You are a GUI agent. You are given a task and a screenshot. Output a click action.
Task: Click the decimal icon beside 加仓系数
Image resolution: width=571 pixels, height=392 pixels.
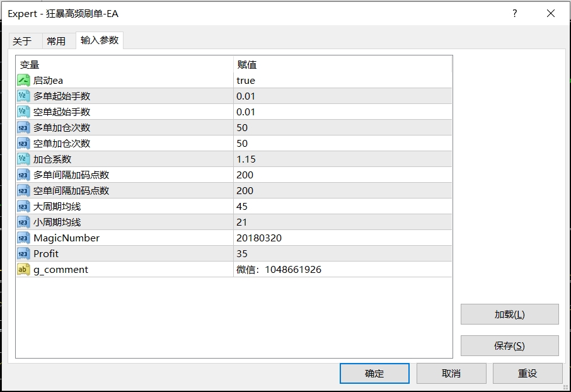[23, 159]
